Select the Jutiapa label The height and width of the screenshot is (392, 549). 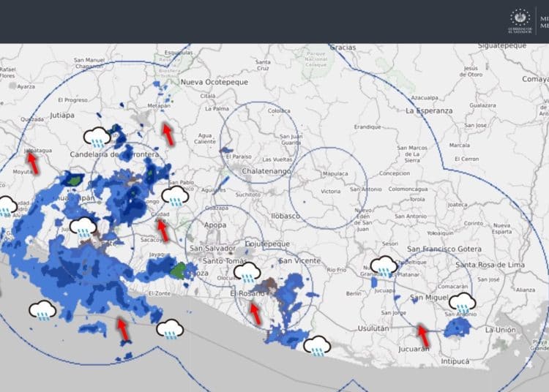62,116
